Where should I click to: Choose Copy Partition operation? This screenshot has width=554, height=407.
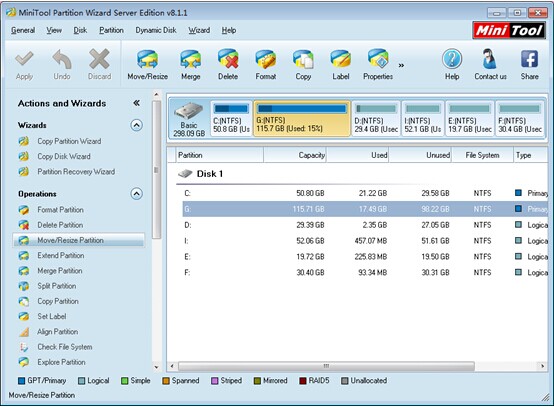point(58,301)
